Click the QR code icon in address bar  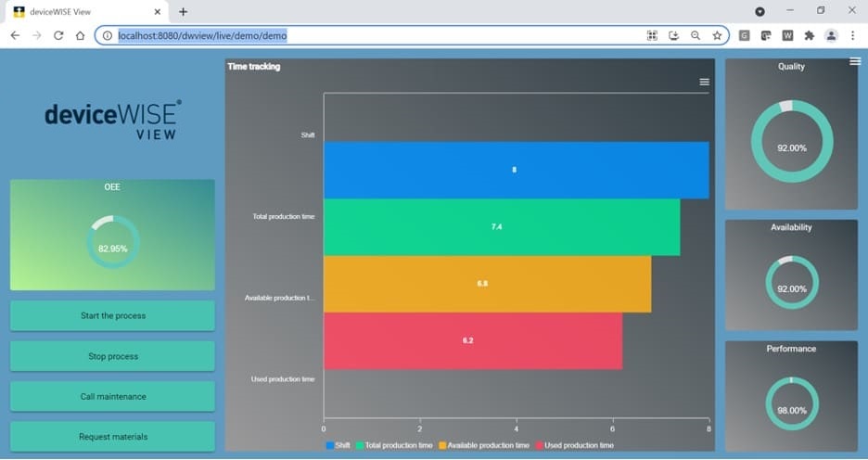pyautogui.click(x=652, y=35)
